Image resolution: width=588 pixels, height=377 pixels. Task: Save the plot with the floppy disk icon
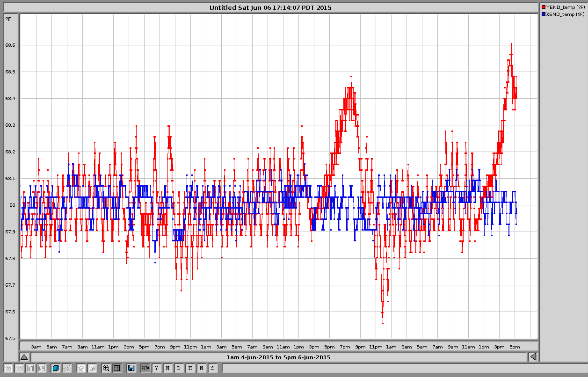[131, 368]
